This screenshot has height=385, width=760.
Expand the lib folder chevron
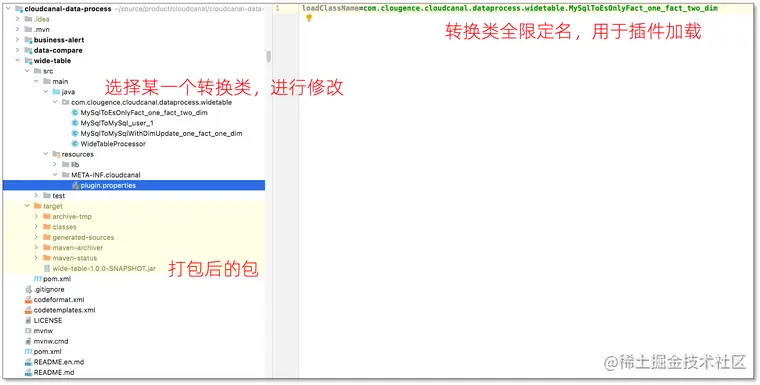tap(55, 164)
